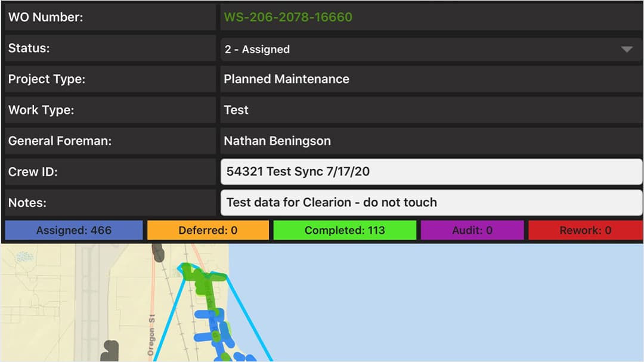
Task: Tap the gray marker near Oregon St
Action: (x=110, y=351)
